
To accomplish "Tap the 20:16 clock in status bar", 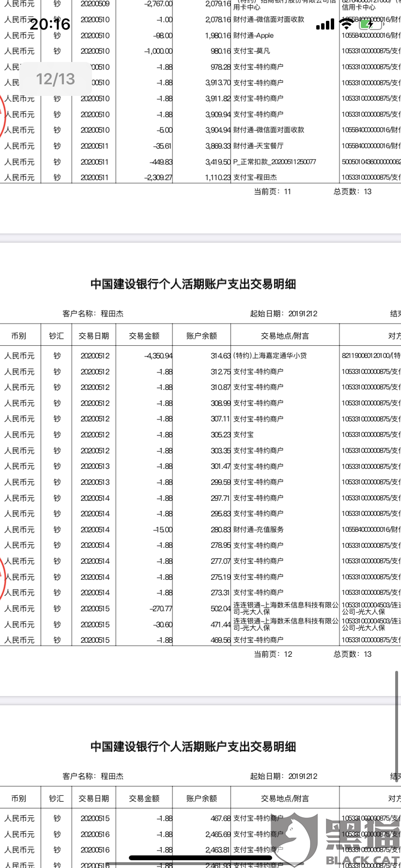I will point(50,24).
